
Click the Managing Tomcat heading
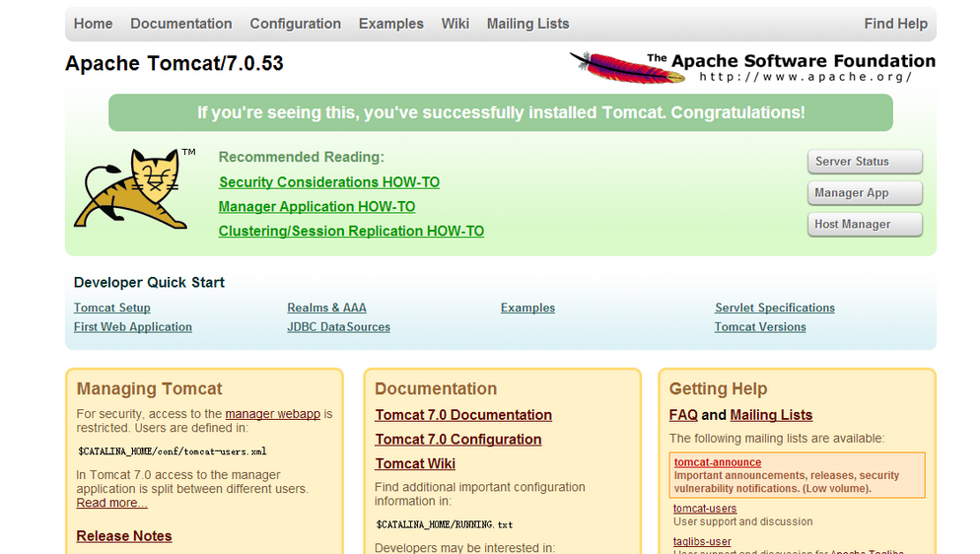(150, 389)
